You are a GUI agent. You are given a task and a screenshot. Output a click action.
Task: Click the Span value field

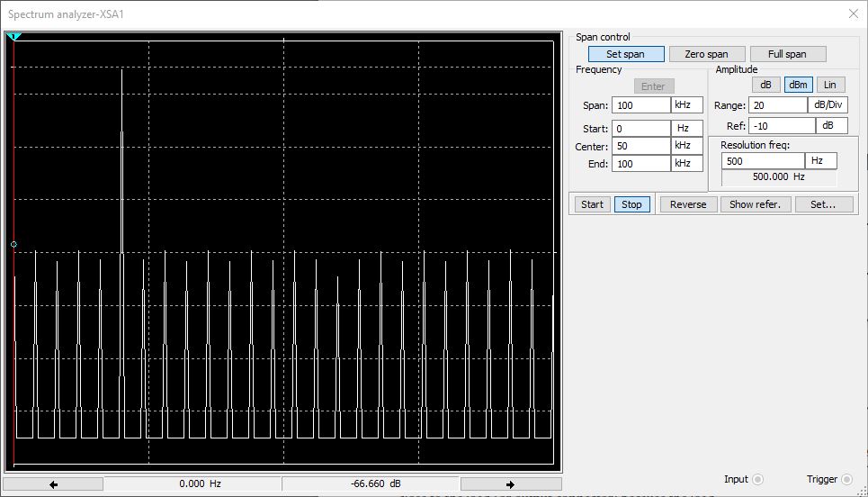[x=641, y=105]
